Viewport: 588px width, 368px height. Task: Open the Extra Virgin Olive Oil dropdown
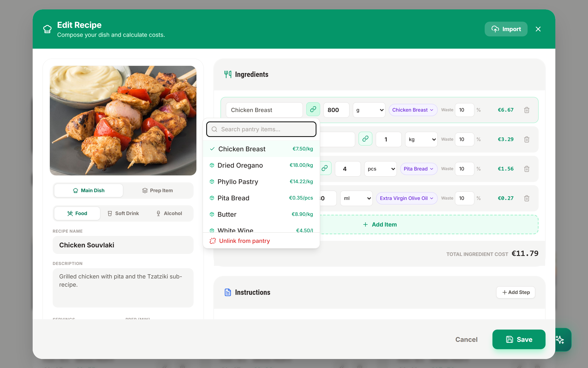(406, 198)
